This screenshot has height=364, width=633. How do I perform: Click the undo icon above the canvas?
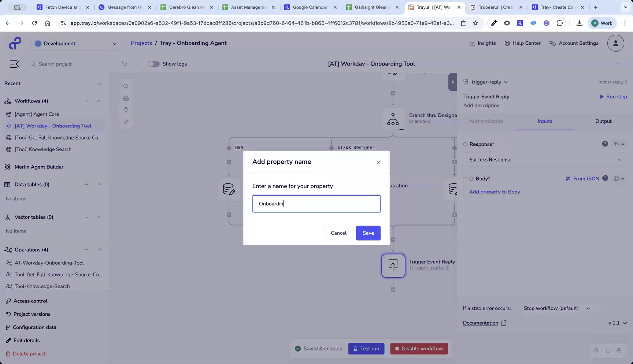pos(125,64)
